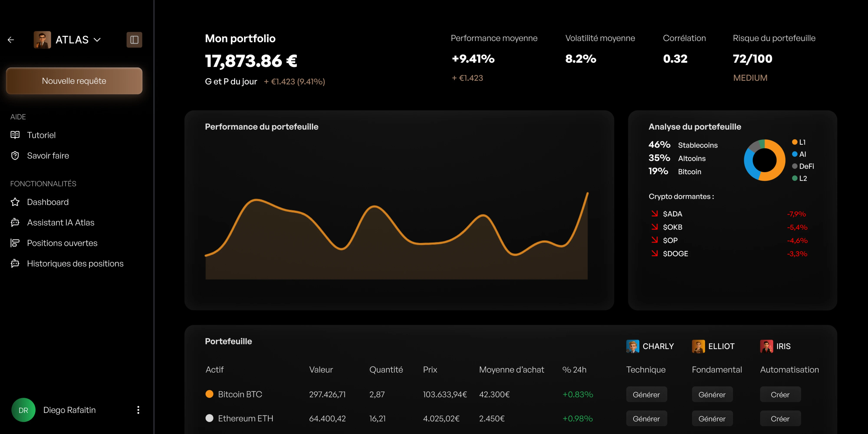Screen dimensions: 868x434
Task: Open Savoir faire menu item
Action: tap(48, 156)
